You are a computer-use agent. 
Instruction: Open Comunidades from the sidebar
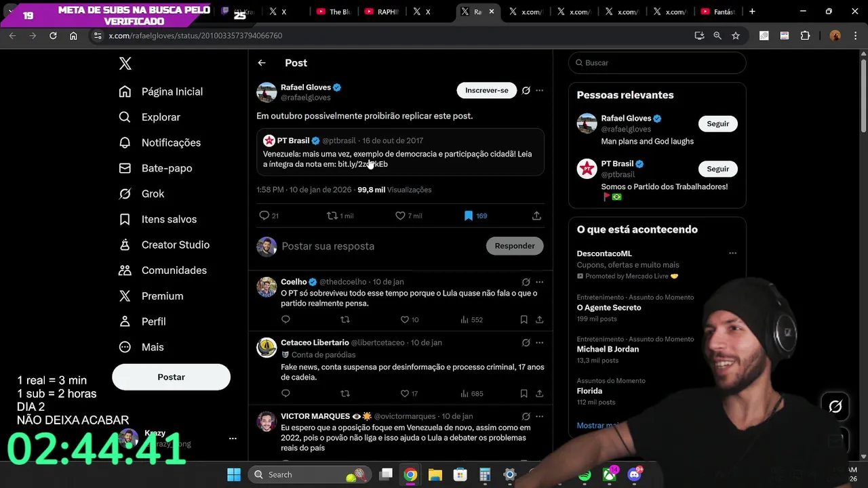coord(162,270)
